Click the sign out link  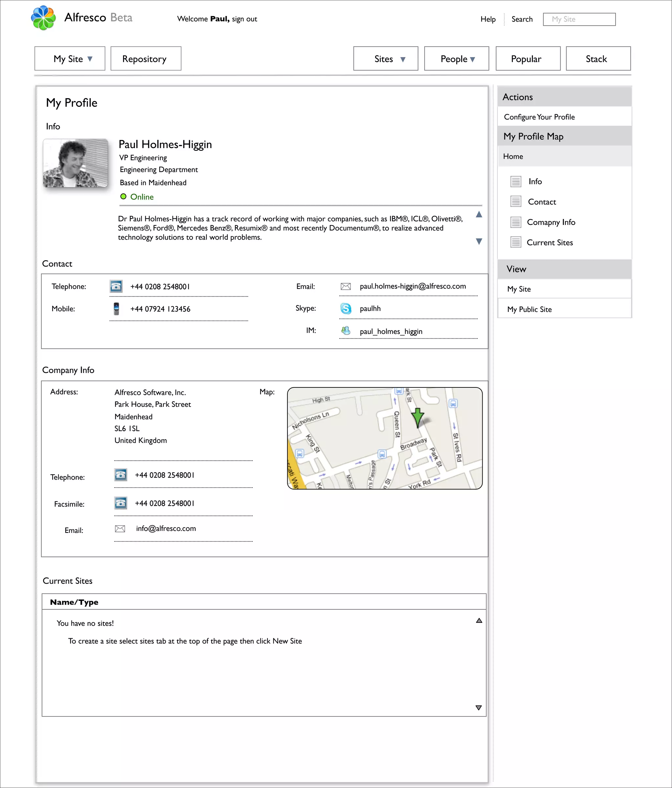click(244, 19)
